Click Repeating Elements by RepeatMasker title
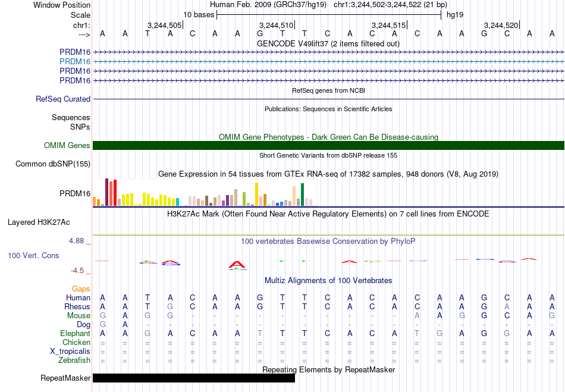The image size is (565, 392). (329, 369)
